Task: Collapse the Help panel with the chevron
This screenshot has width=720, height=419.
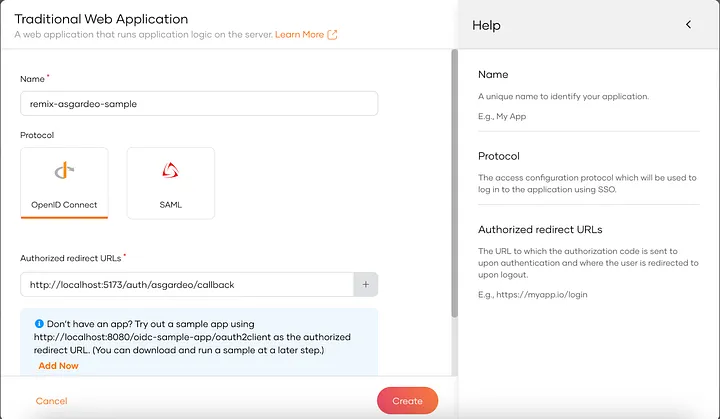Action: tap(688, 25)
